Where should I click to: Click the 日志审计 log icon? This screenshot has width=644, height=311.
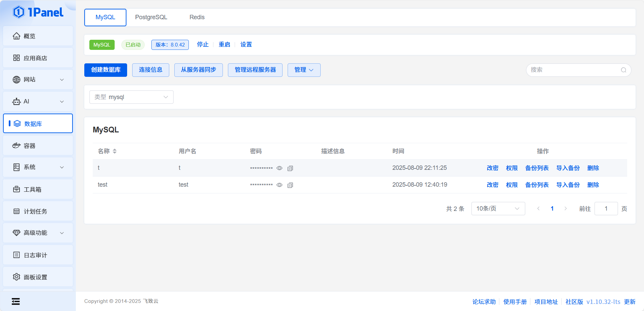pos(17,255)
